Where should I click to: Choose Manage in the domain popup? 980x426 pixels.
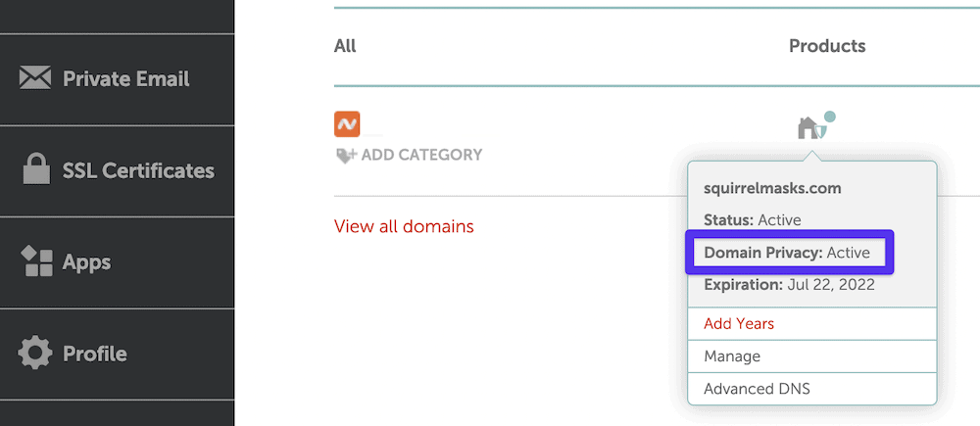point(732,356)
